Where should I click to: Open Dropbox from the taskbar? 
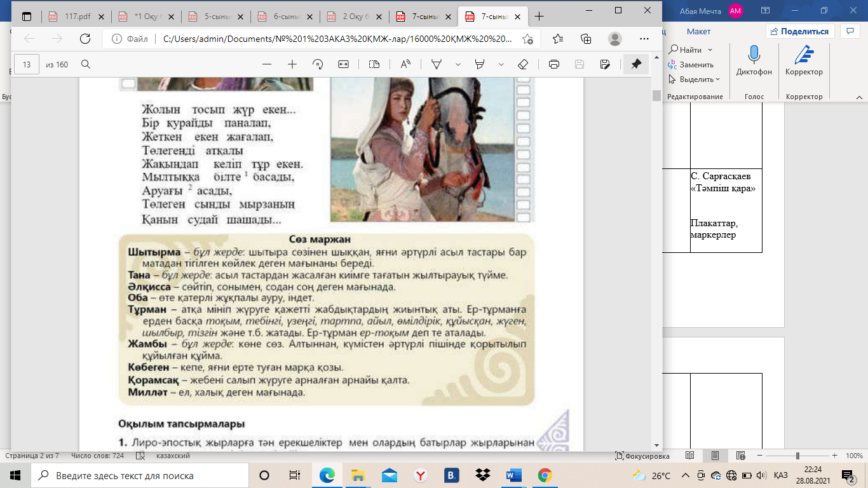click(x=482, y=475)
